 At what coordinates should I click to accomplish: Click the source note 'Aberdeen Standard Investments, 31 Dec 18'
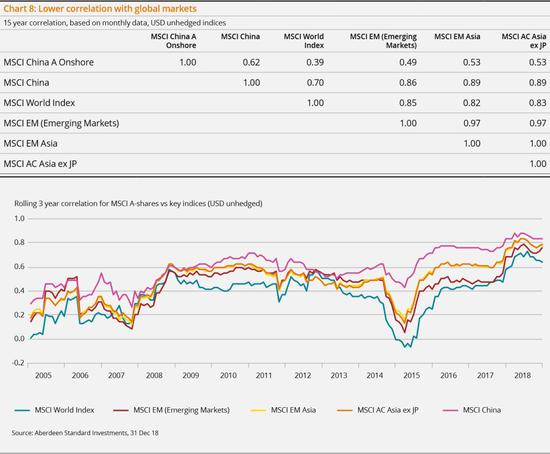(x=96, y=433)
